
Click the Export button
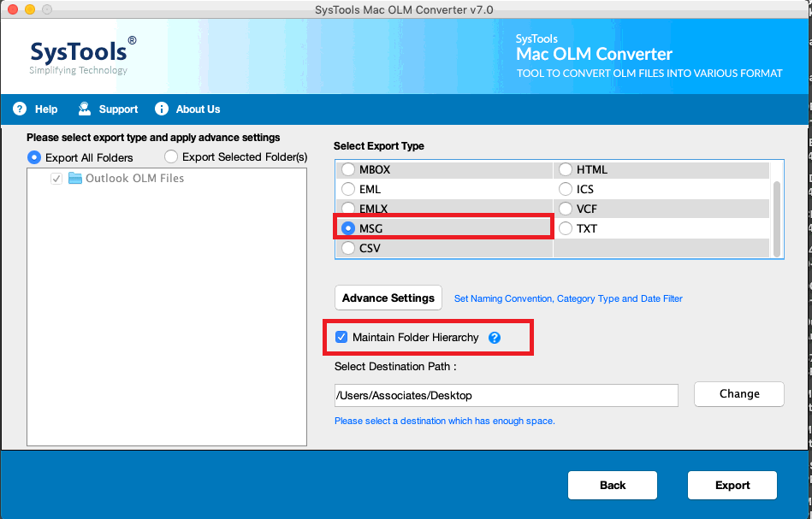point(732,485)
